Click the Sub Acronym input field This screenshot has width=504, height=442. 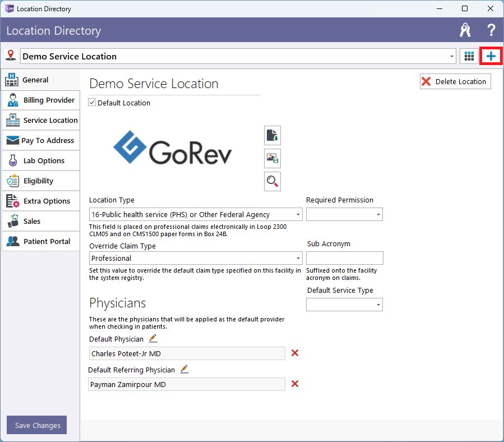point(345,258)
